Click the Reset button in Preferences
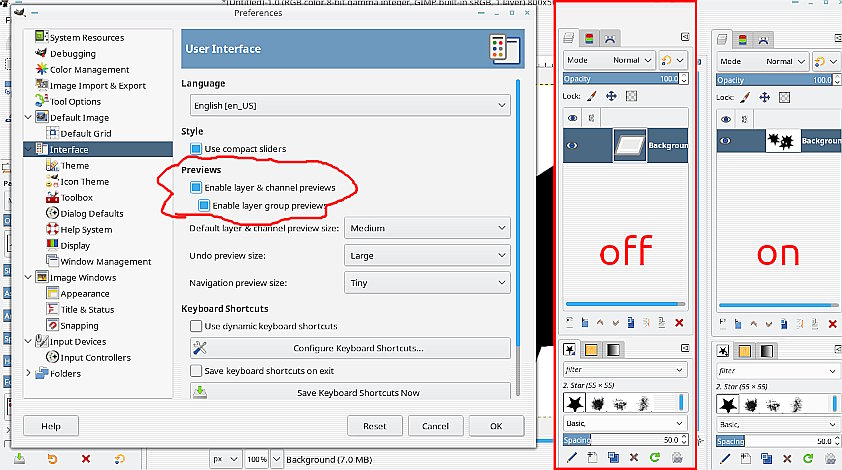Image resolution: width=842 pixels, height=470 pixels. [374, 426]
